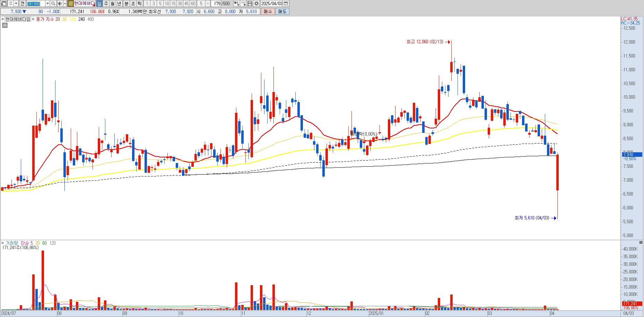This screenshot has height=317, width=644.
Task: Click the grid table icon under the chart legend
Action: point(5,25)
